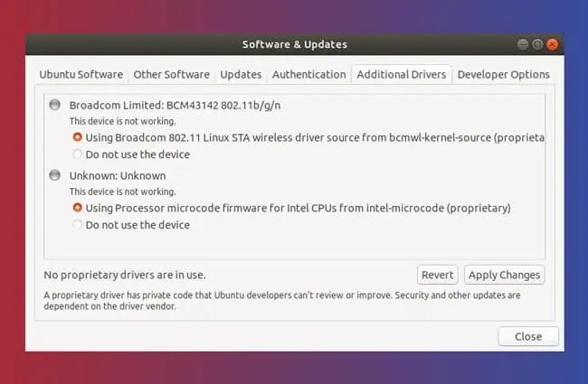Click 'This device is not working.' under Unknown
This screenshot has height=384, width=588.
[x=122, y=192]
